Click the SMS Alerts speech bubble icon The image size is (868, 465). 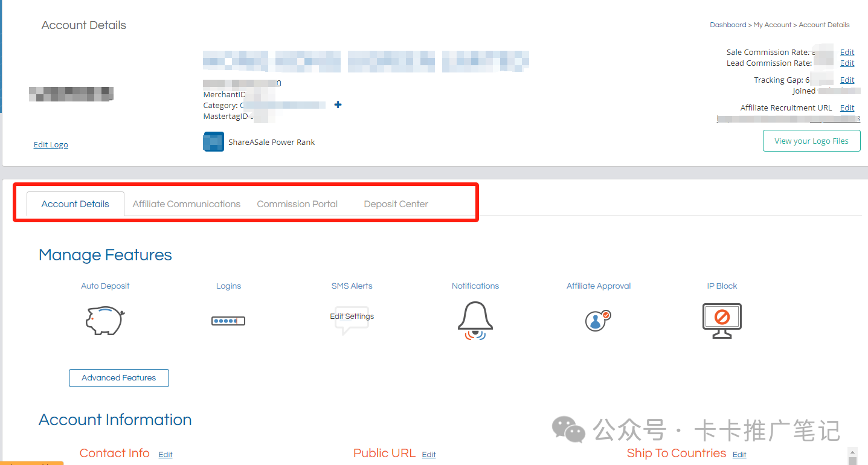pos(352,320)
